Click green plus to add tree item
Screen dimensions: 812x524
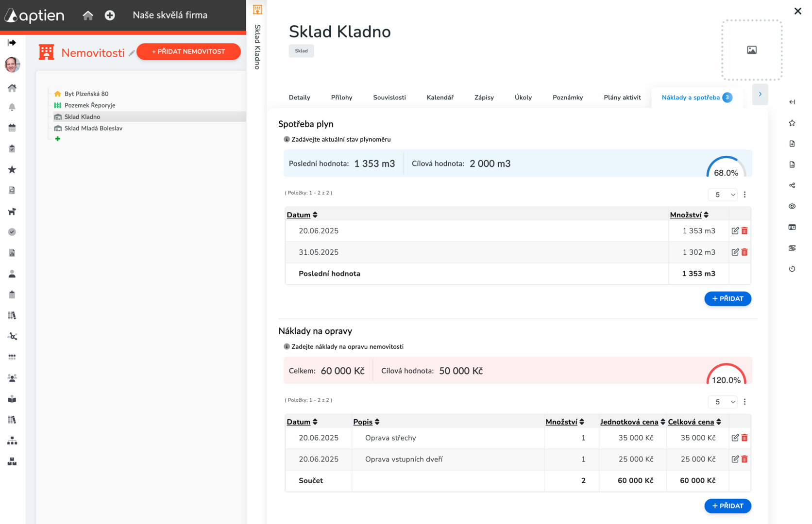[58, 139]
